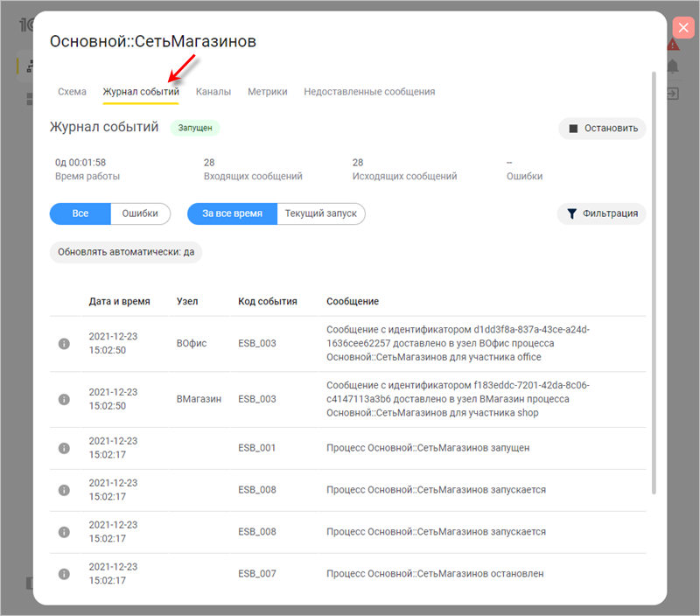Click info icon for the ESB_007 event row

[64, 574]
